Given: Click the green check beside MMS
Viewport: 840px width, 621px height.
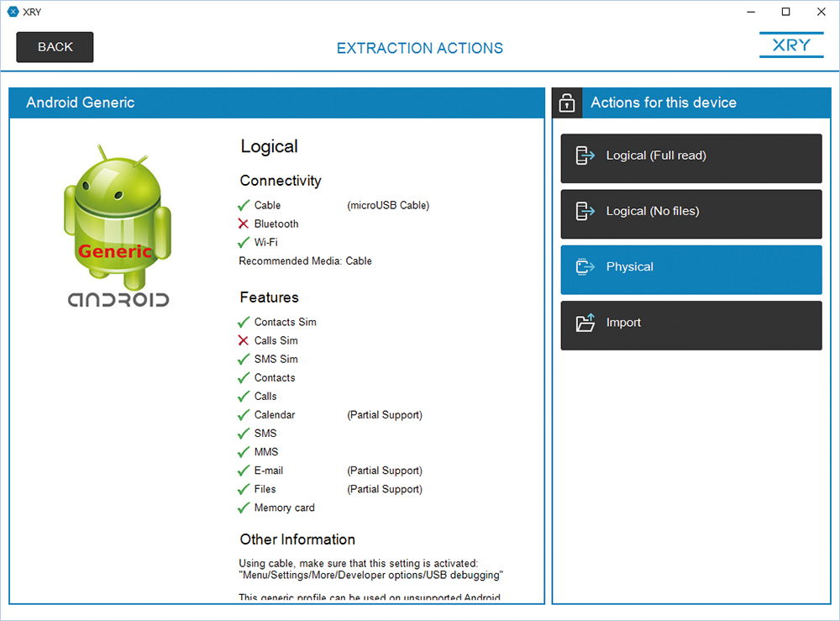Looking at the screenshot, I should click(x=244, y=452).
